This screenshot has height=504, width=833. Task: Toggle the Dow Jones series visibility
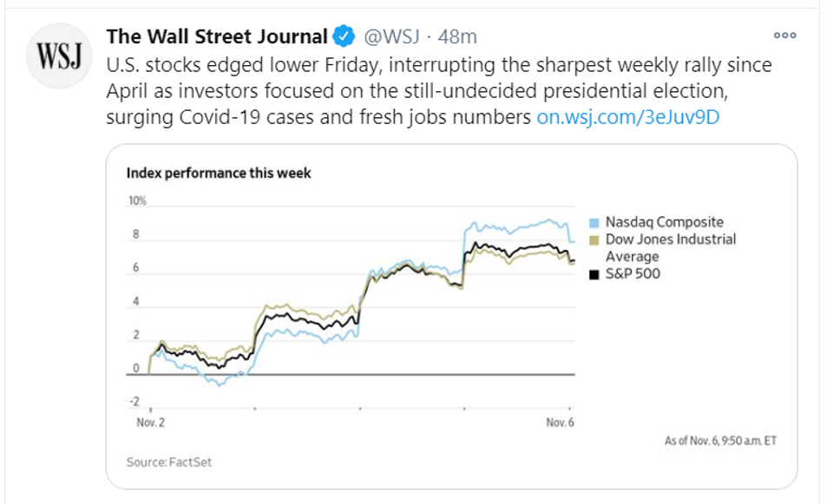point(659,239)
